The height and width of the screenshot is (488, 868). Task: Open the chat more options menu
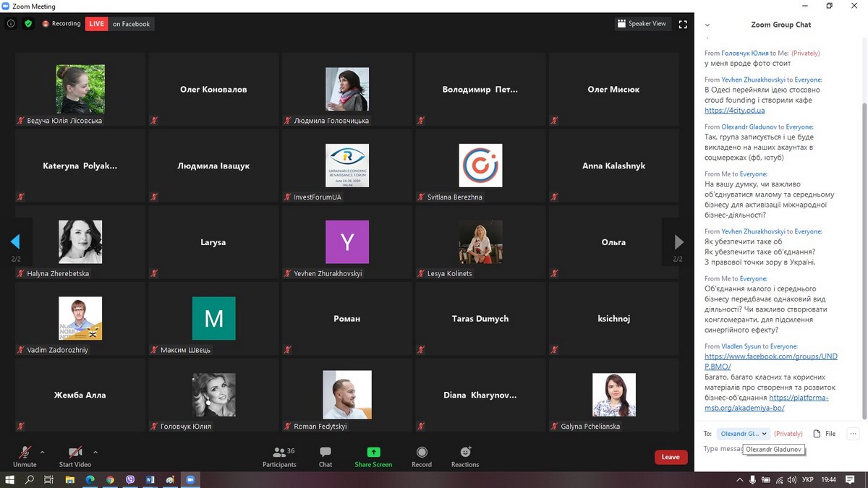coord(853,434)
